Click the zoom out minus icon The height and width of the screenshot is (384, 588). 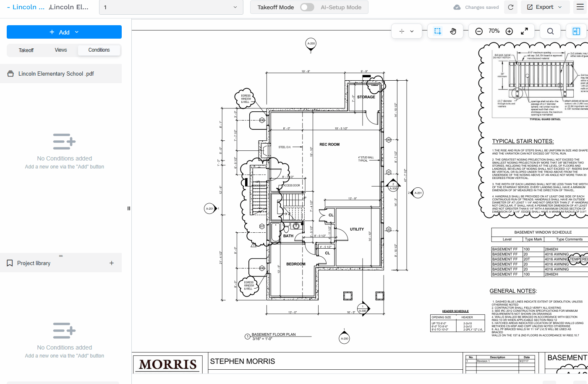point(479,31)
